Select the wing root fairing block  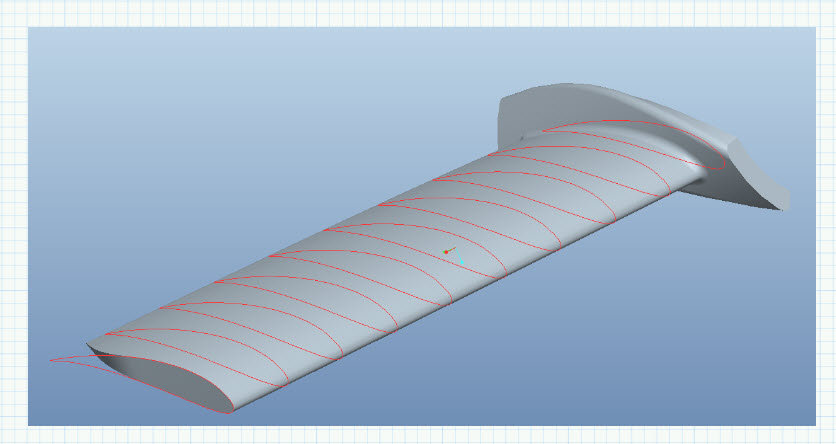[644, 146]
